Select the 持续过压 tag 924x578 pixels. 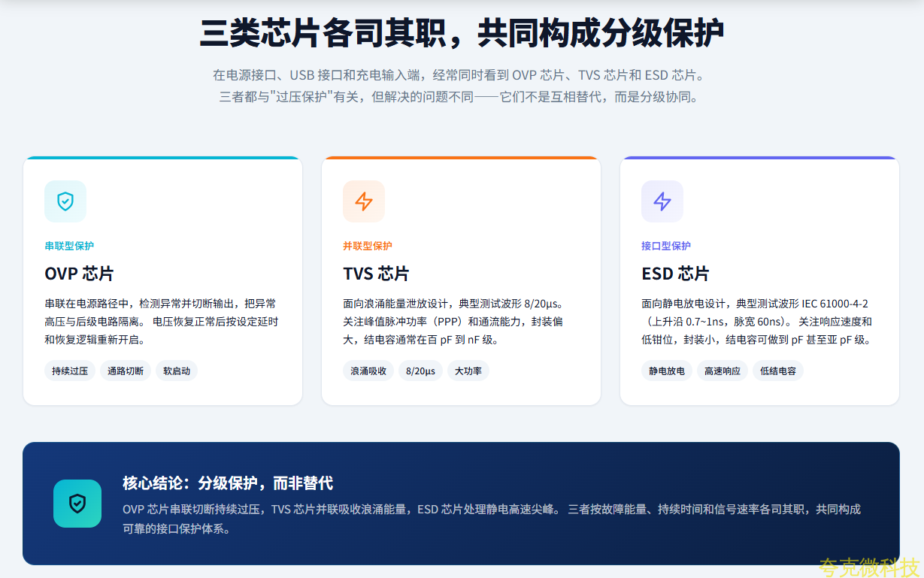pos(70,371)
